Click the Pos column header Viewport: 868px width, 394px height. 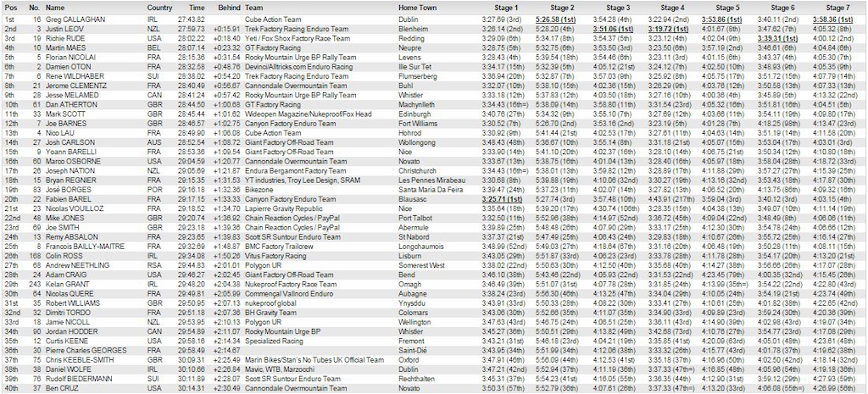click(10, 8)
